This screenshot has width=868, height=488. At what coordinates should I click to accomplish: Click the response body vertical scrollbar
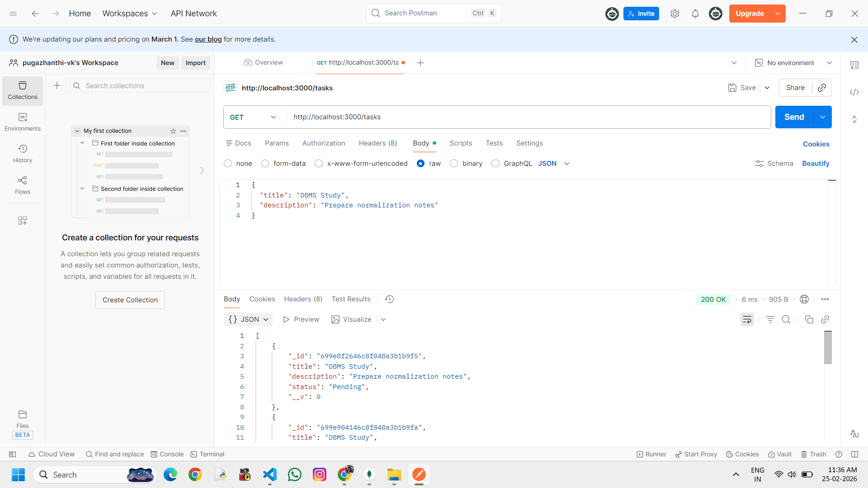click(x=828, y=347)
